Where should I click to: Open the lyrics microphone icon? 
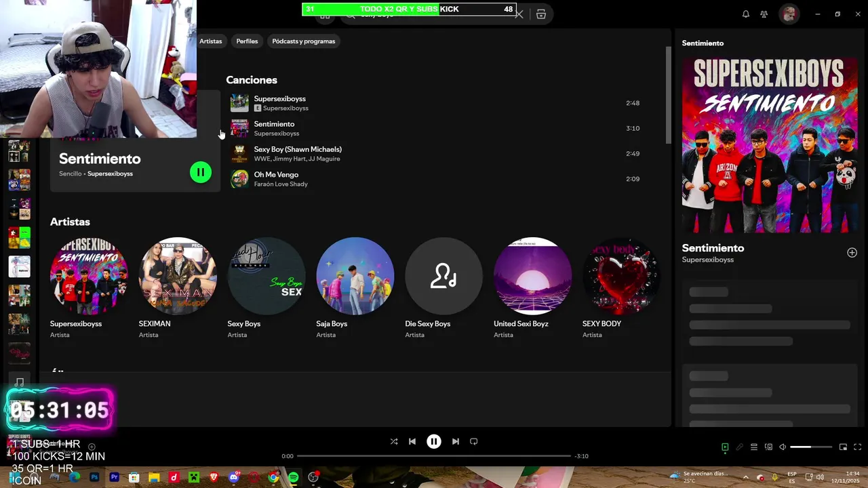coord(740,447)
